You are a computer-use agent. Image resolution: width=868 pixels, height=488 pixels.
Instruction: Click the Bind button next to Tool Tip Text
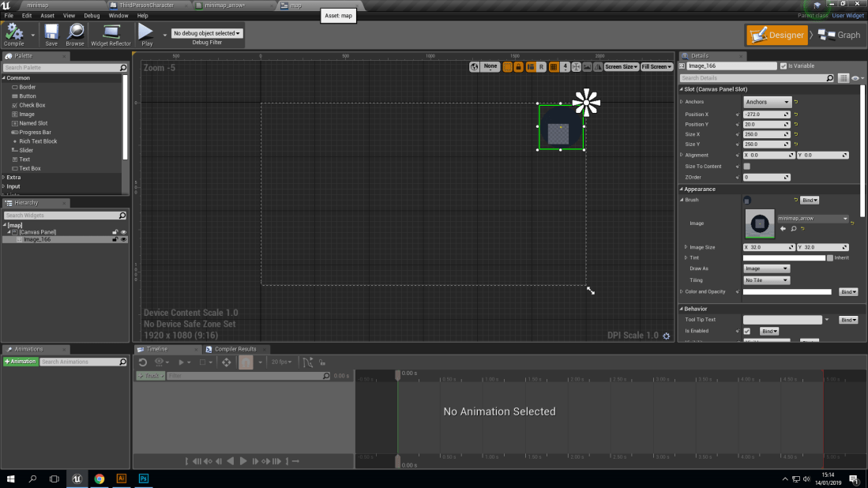click(x=847, y=319)
